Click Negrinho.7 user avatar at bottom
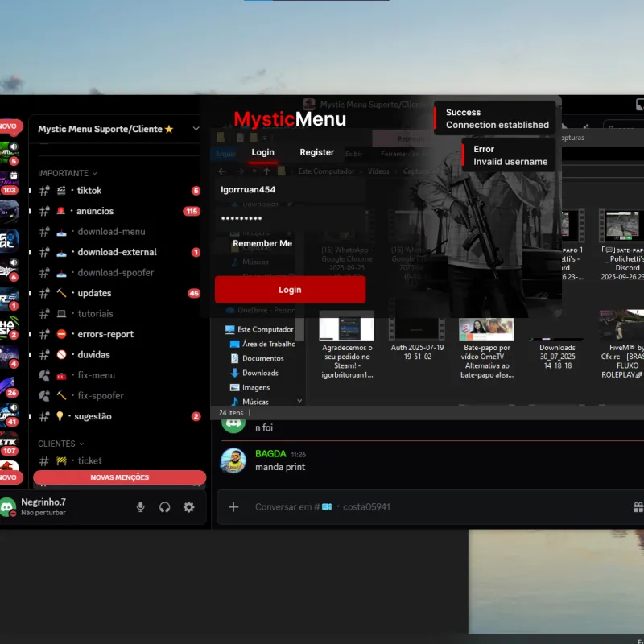 coord(8,507)
